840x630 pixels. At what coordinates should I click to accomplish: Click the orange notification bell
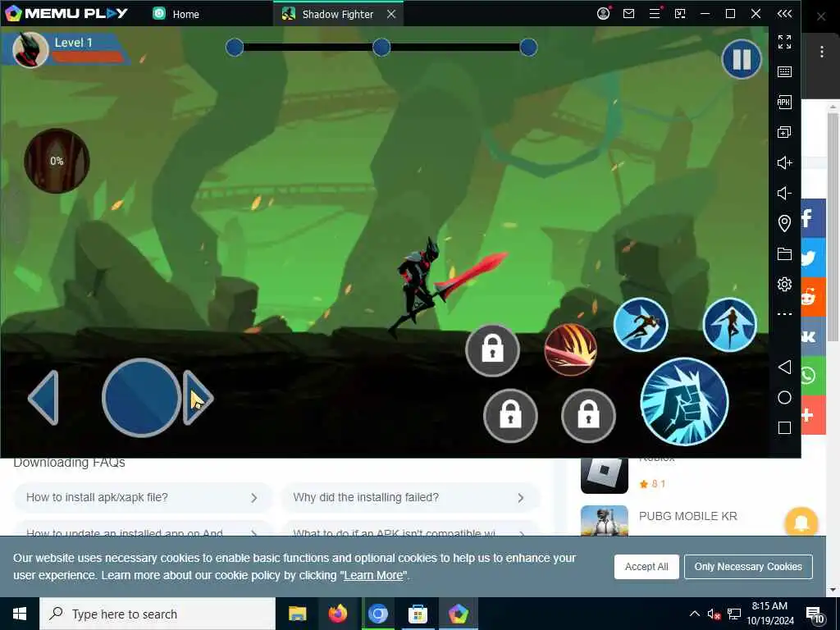coord(801,523)
